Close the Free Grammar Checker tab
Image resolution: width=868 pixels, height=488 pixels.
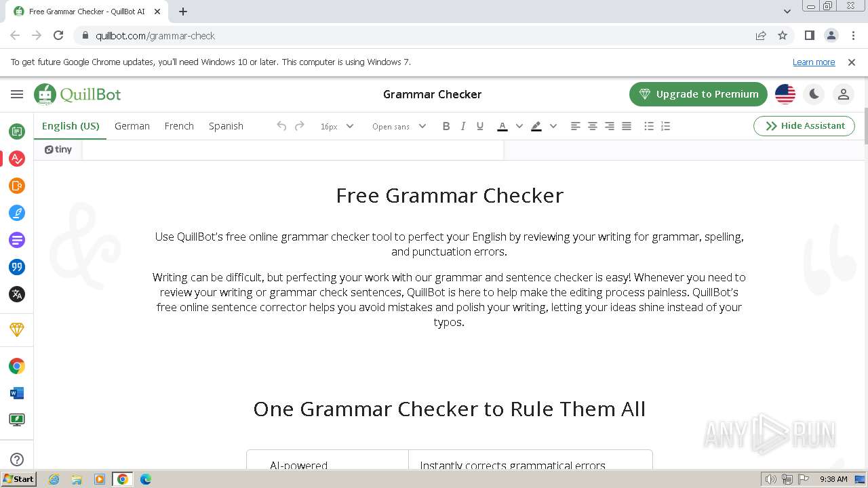coord(158,12)
